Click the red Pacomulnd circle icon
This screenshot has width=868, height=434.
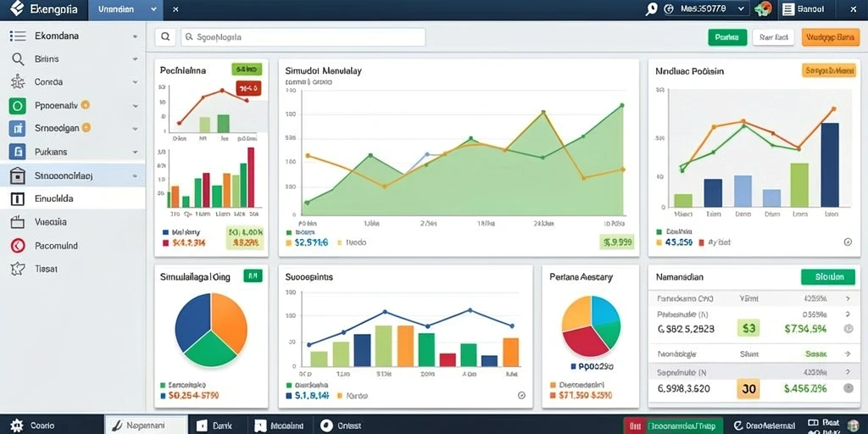[18, 246]
